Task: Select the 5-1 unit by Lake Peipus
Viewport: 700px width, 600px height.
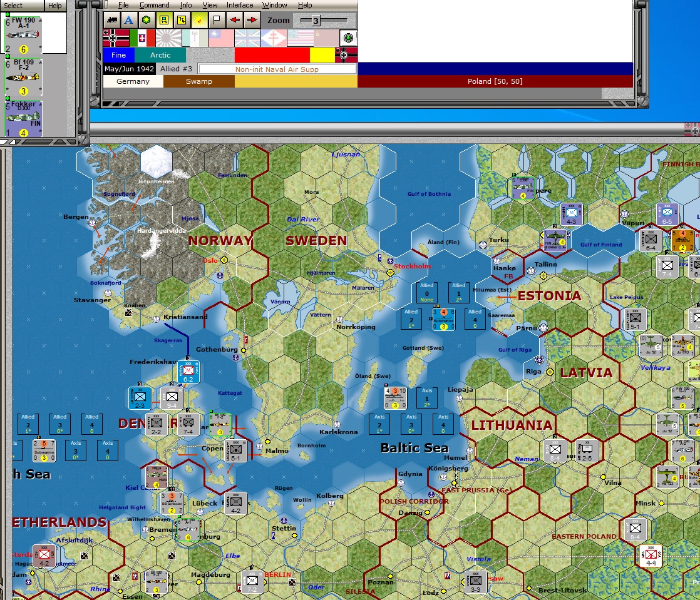Action: tap(636, 320)
